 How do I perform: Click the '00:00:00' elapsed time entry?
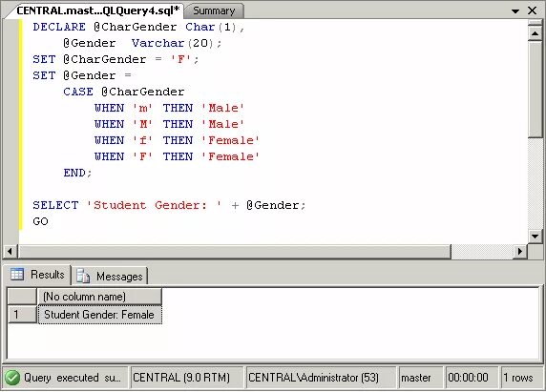coord(468,378)
